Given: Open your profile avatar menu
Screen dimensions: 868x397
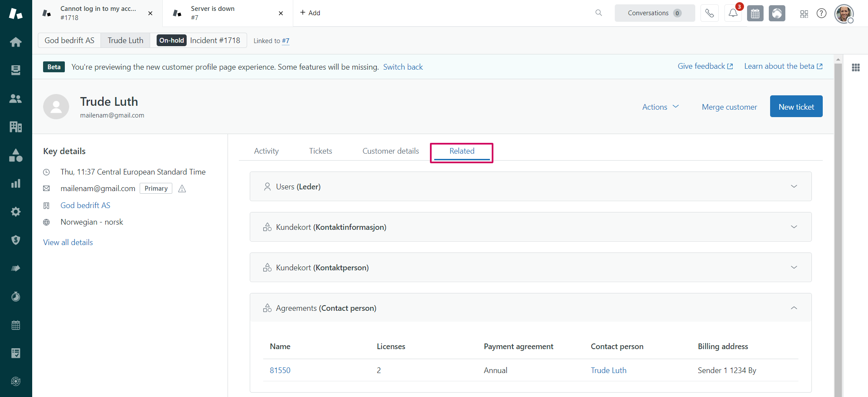Looking at the screenshot, I should pyautogui.click(x=844, y=13).
